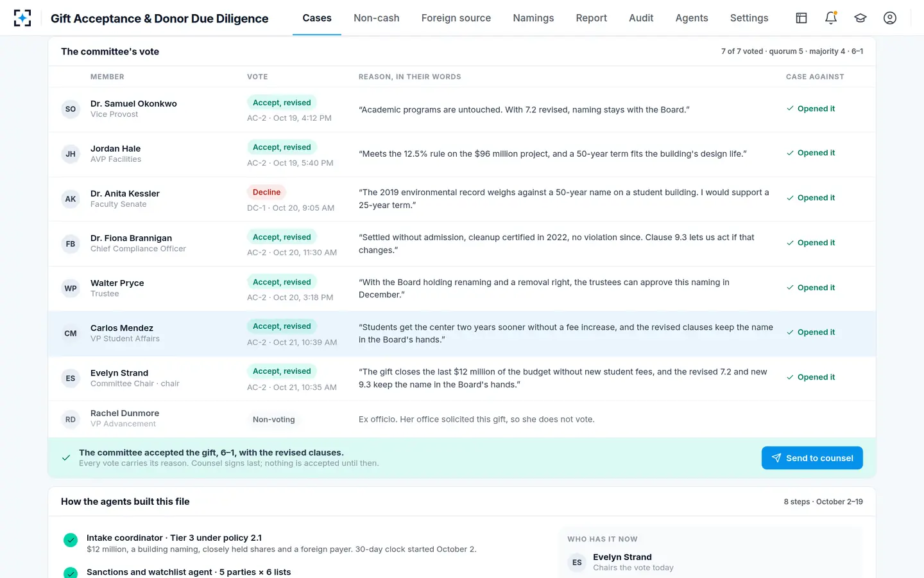Click the WP avatar for Walter Pryce
Viewport: 924px width, 578px height.
[x=71, y=288]
